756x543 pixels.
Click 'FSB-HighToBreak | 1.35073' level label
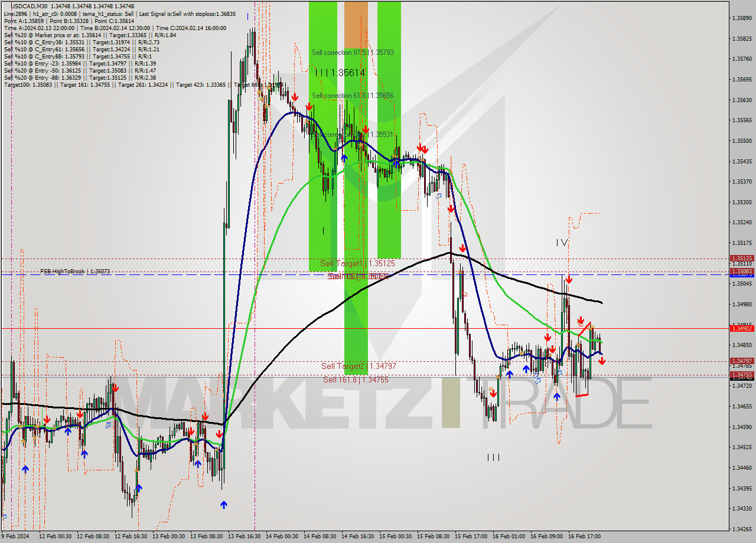pyautogui.click(x=75, y=271)
